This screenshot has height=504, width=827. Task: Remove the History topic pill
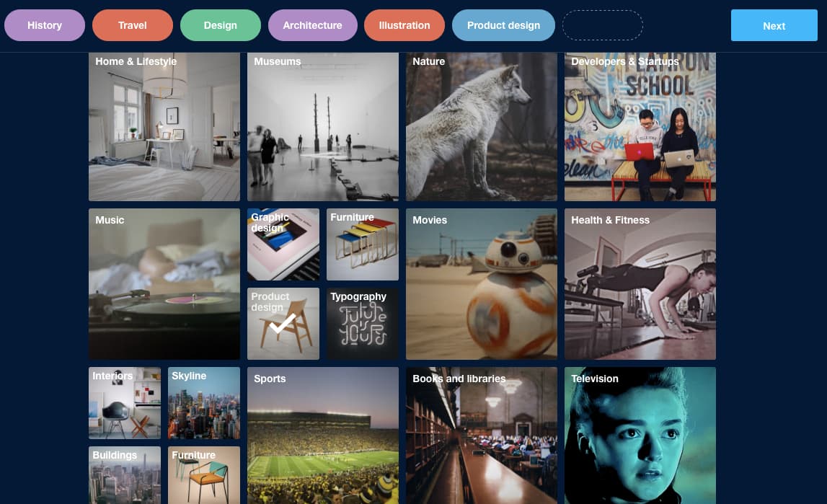pos(44,25)
